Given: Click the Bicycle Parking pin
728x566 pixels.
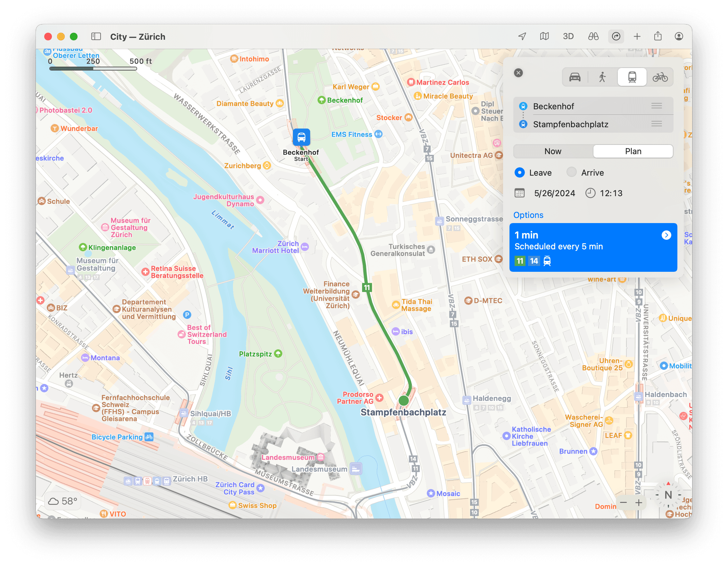Looking at the screenshot, I should click(x=149, y=437).
